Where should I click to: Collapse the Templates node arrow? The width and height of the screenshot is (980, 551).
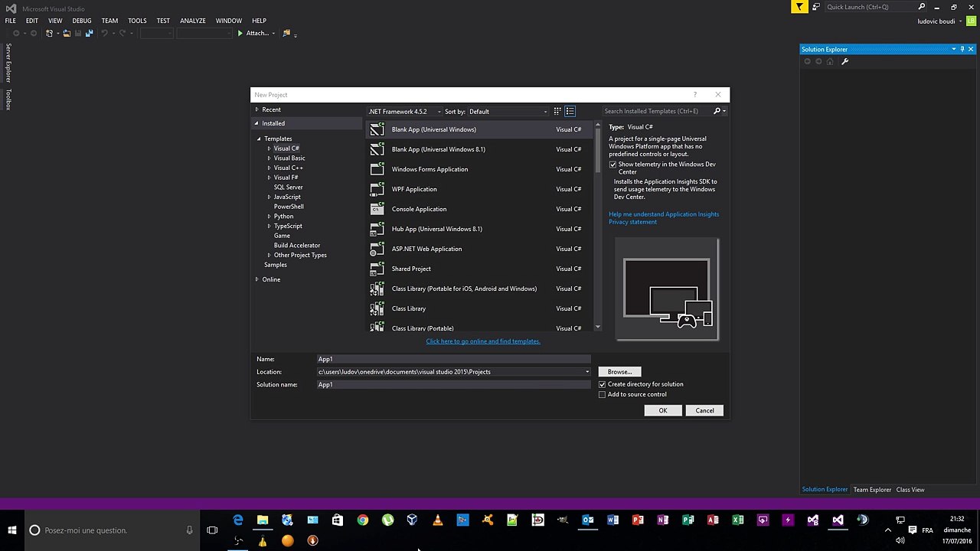point(259,139)
